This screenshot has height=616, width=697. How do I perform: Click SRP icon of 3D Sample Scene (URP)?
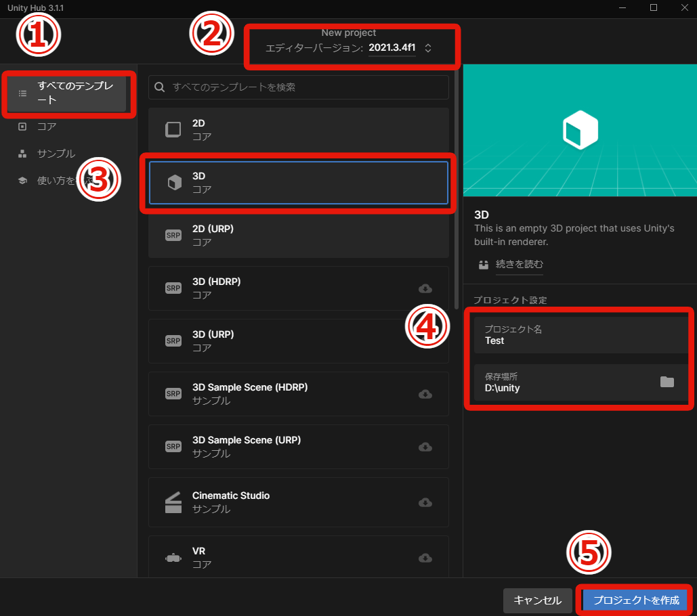173,447
